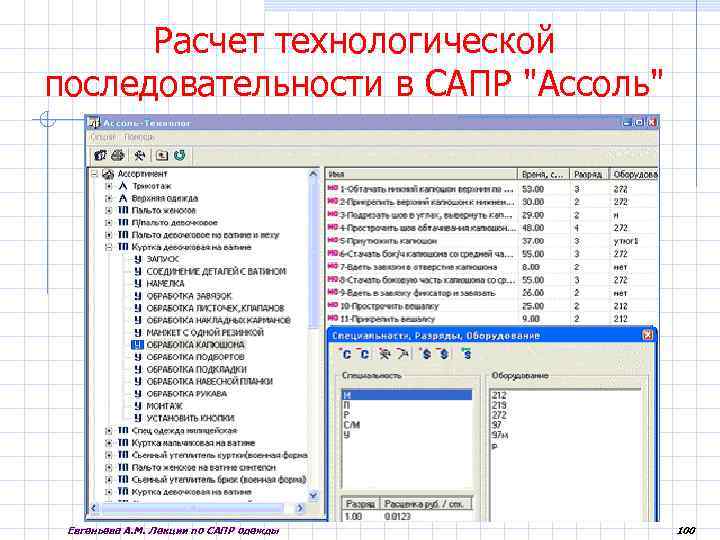Expand Пальто девочковое по ватину и меху

coord(109,235)
